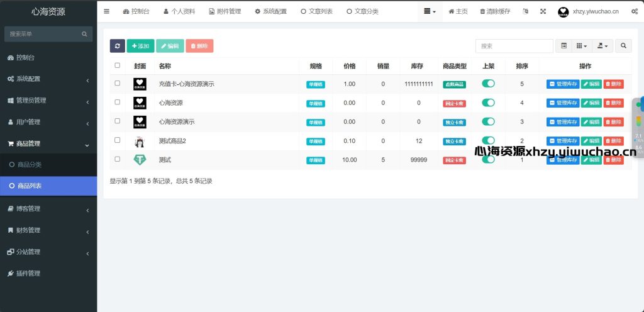Image resolution: width=644 pixels, height=312 pixels.
Task: Click 管理库存 for 充值卡-心海资源演示
Action: click(563, 84)
